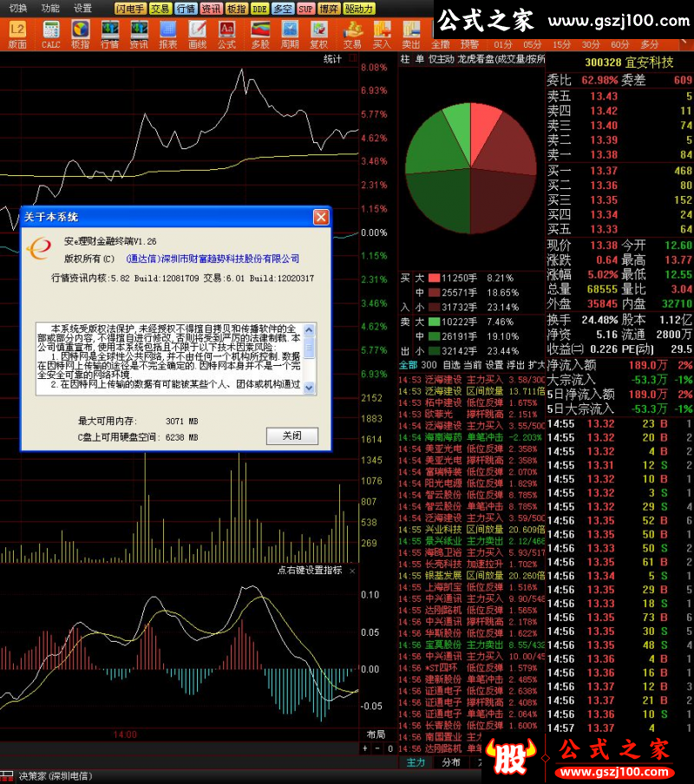694x784 pixels.
Task: Open the CALC calculator tool
Action: click(x=50, y=35)
